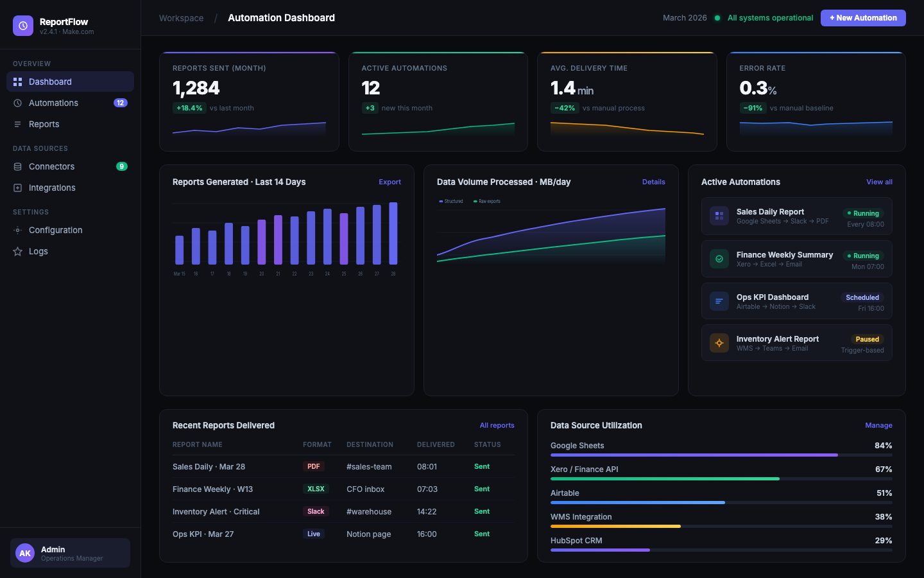Toggle the Structured legend series in chart
924x578 pixels.
click(451, 201)
